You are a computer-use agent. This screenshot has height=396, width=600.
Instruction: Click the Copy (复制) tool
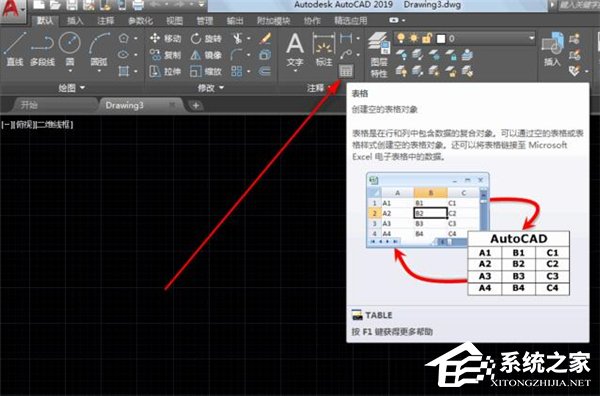coord(165,55)
